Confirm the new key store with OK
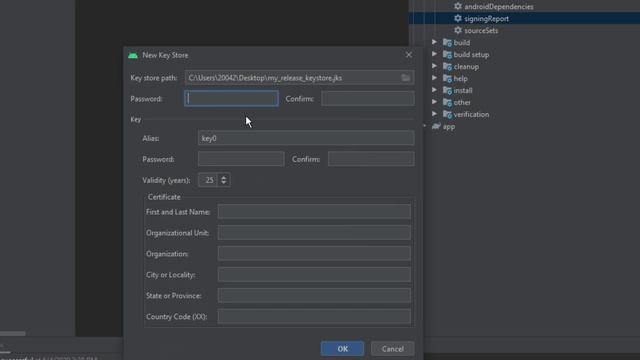This screenshot has width=640, height=360. (x=342, y=349)
